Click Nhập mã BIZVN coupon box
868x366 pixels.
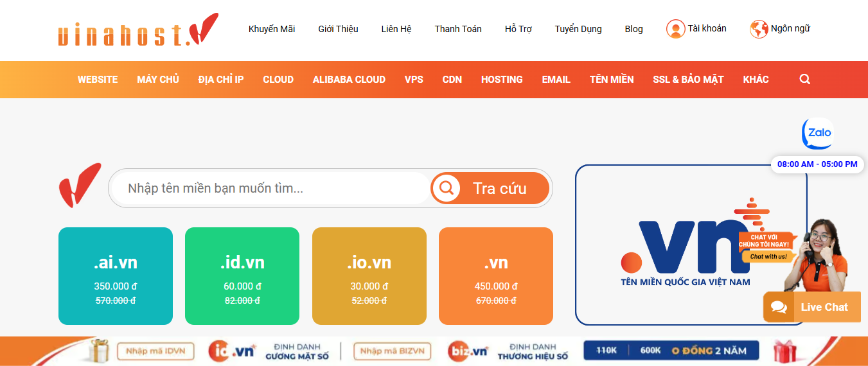(x=392, y=351)
